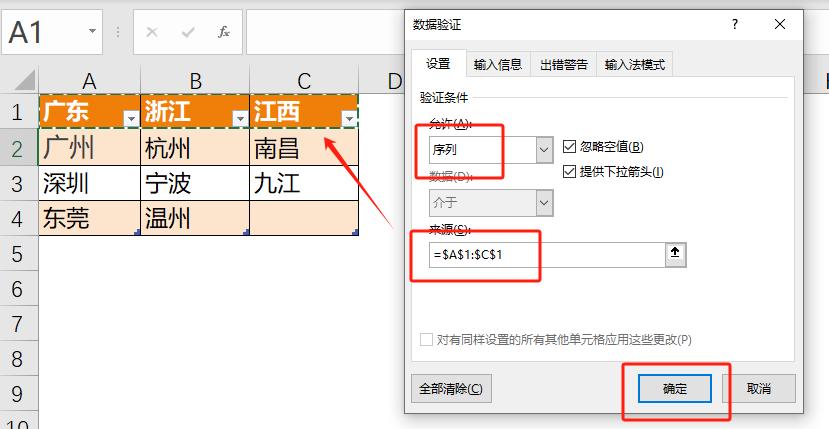Screen dimensions: 829x429
Task: Click the help question mark in dialog
Action: tap(735, 24)
